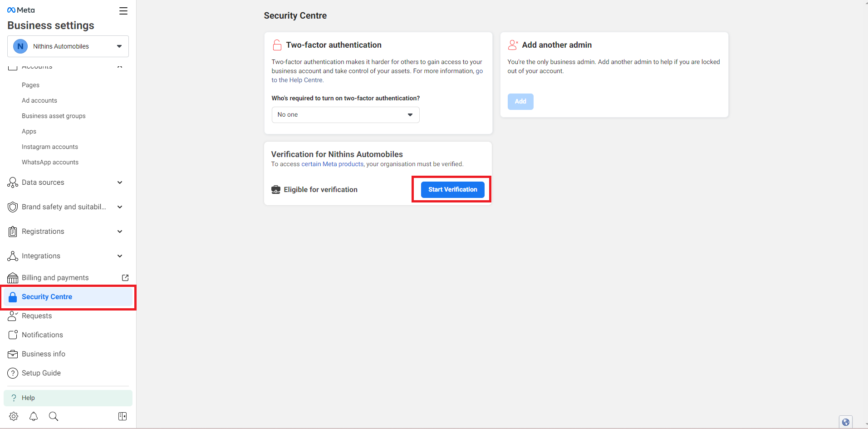Open Business asset groups
The height and width of the screenshot is (429, 868).
(54, 116)
